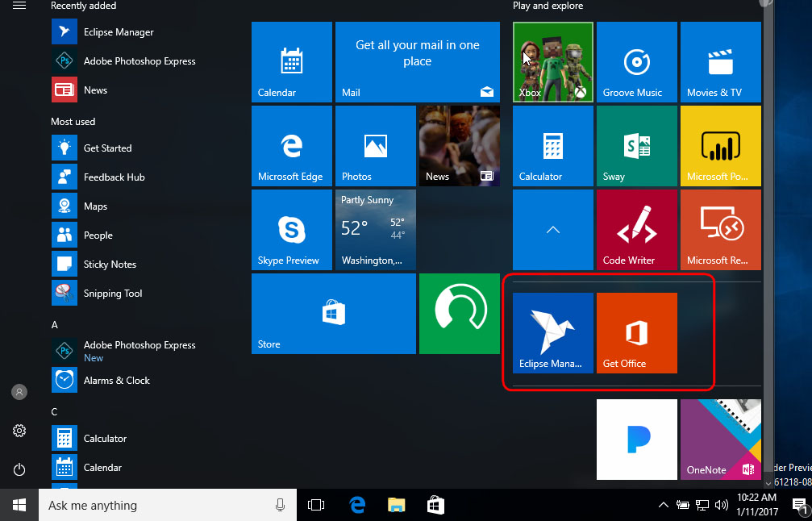Open the Xbox tile

point(552,61)
